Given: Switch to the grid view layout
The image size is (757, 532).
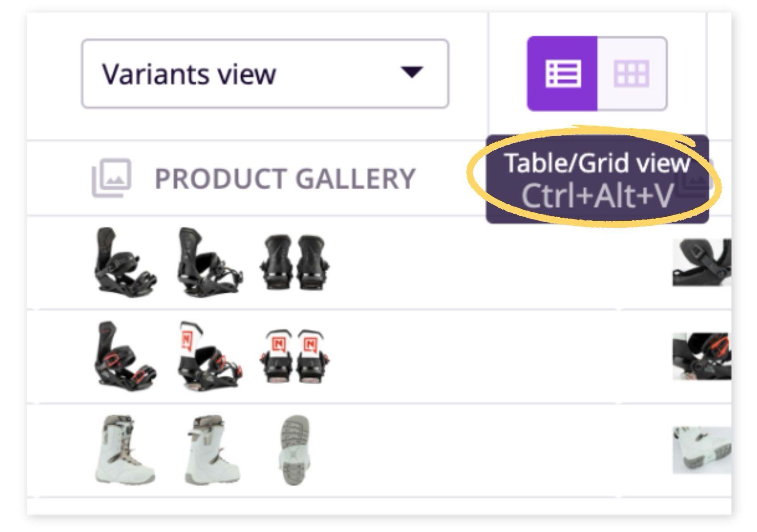Looking at the screenshot, I should pyautogui.click(x=631, y=74).
